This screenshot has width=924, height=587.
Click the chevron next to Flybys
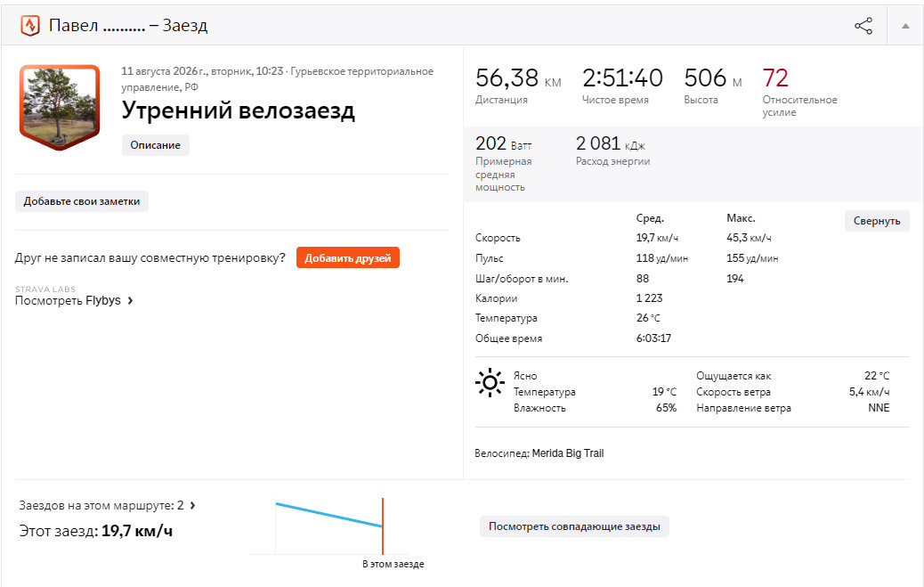[130, 300]
